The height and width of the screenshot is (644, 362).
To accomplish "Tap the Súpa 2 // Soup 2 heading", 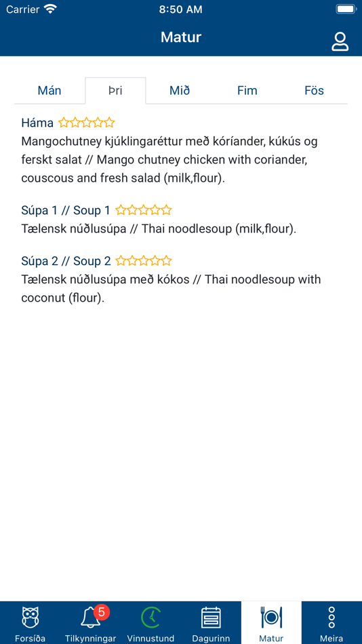I will pos(66,261).
